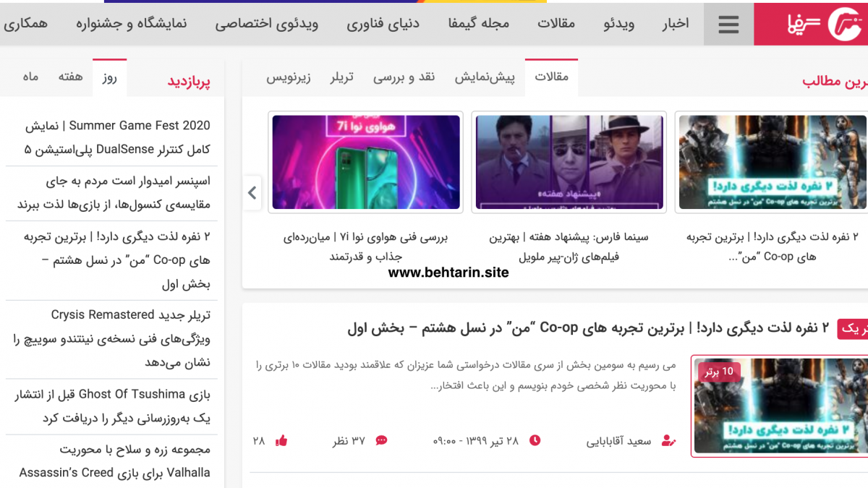Open the Co-op article carousel thumbnail
868x488 pixels.
[x=773, y=163]
